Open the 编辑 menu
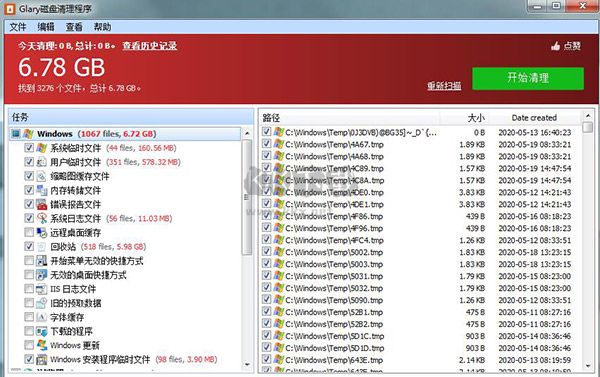This screenshot has width=600, height=377. coord(46,27)
